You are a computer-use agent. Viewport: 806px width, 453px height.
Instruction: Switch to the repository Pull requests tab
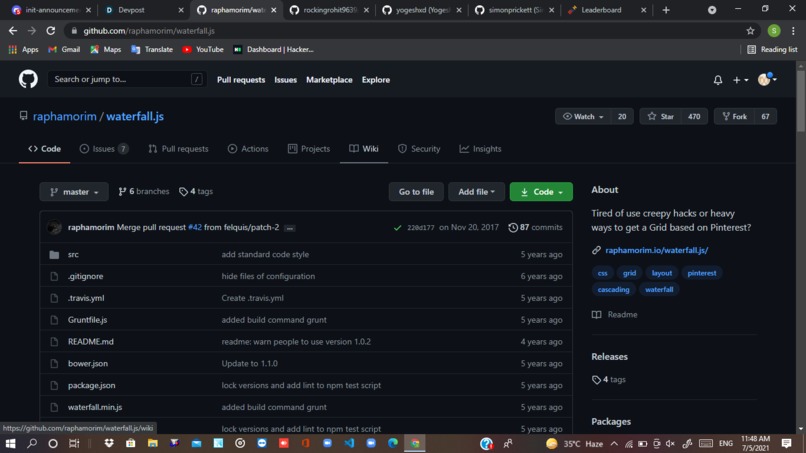[x=178, y=149]
